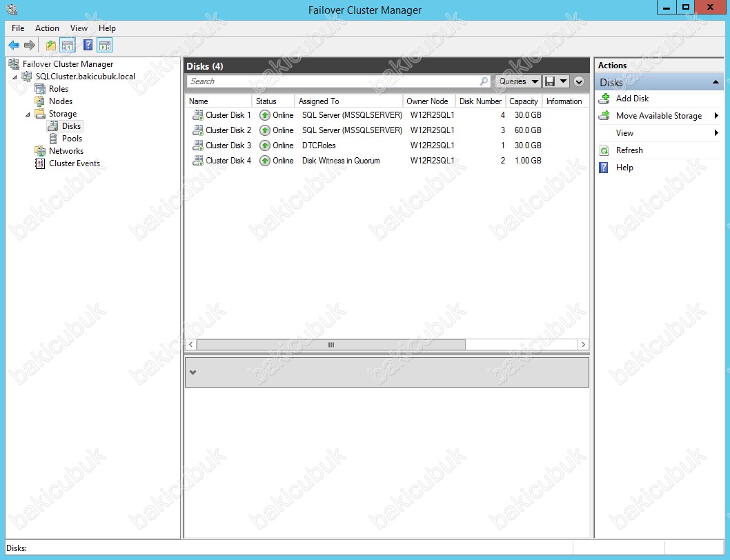This screenshot has width=730, height=560.
Task: Toggle the Action pane show/hide icon
Action: point(105,45)
